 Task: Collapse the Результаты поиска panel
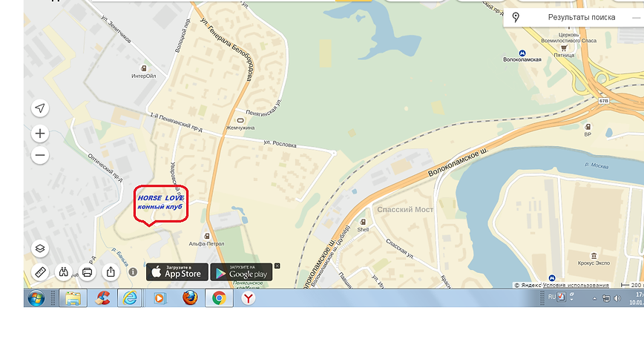coord(636,18)
